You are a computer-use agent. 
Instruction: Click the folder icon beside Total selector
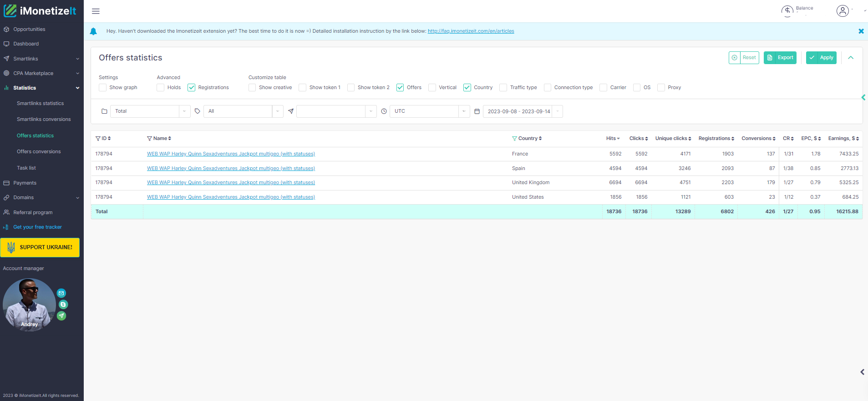[x=104, y=111]
